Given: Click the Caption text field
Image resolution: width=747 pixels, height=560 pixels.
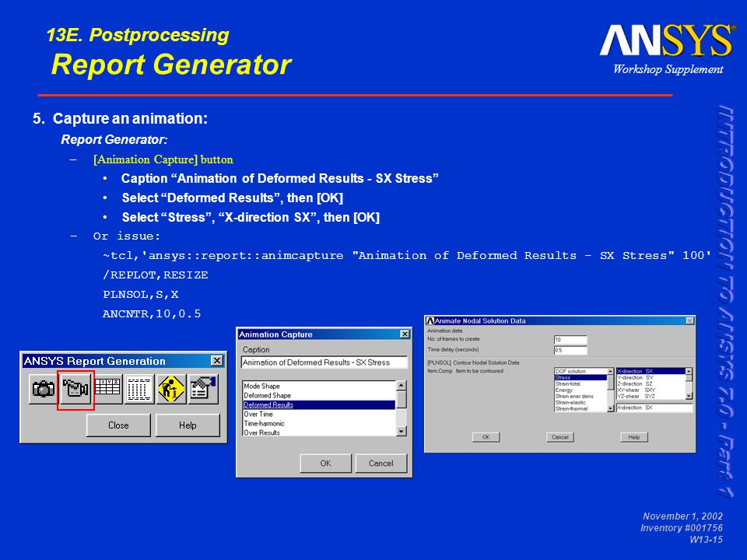Looking at the screenshot, I should click(x=324, y=362).
